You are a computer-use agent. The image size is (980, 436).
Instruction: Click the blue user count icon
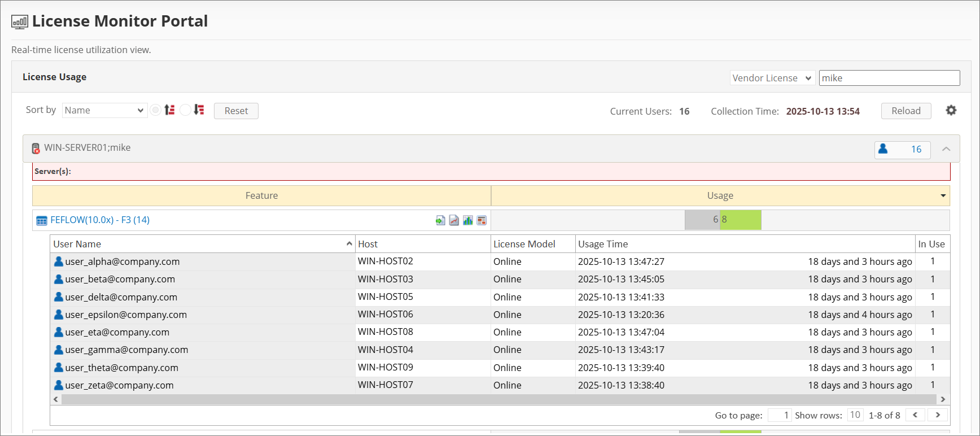[x=883, y=149]
